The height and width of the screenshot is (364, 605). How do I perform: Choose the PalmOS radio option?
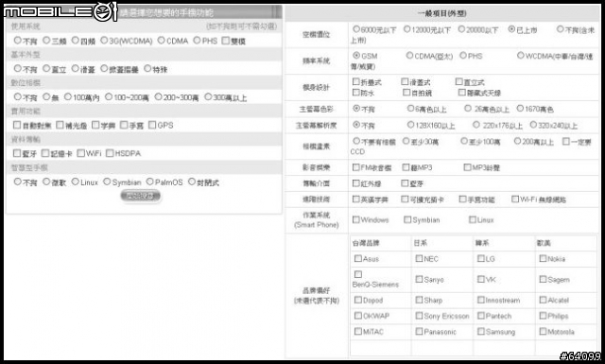point(149,182)
